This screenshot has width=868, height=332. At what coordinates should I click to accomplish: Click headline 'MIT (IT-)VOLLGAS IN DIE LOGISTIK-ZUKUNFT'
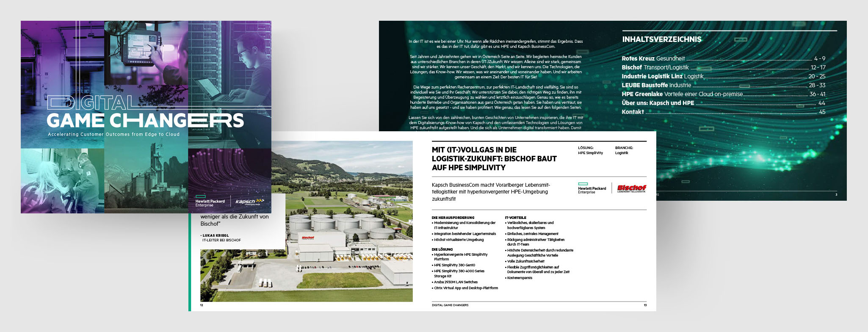(494, 159)
